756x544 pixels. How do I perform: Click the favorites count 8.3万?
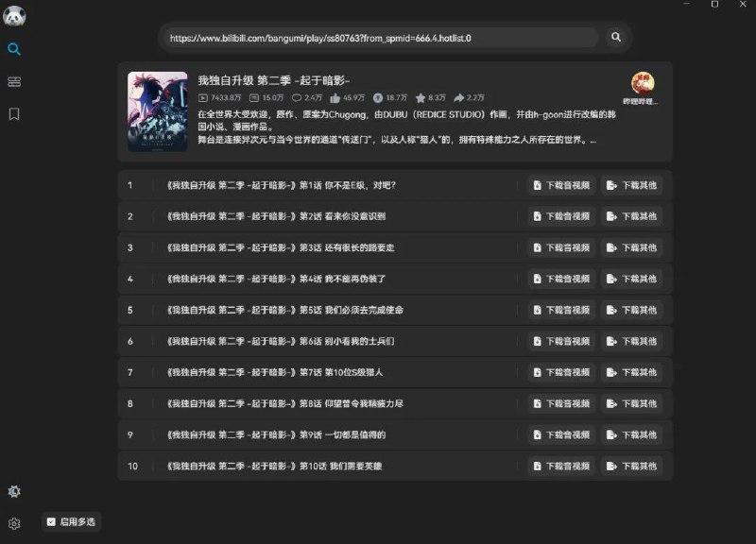point(431,98)
